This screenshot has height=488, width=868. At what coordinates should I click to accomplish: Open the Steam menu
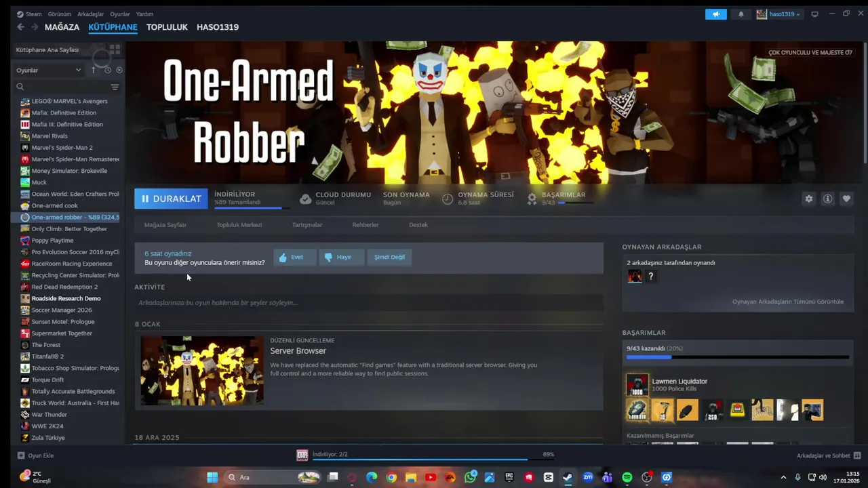tap(29, 14)
